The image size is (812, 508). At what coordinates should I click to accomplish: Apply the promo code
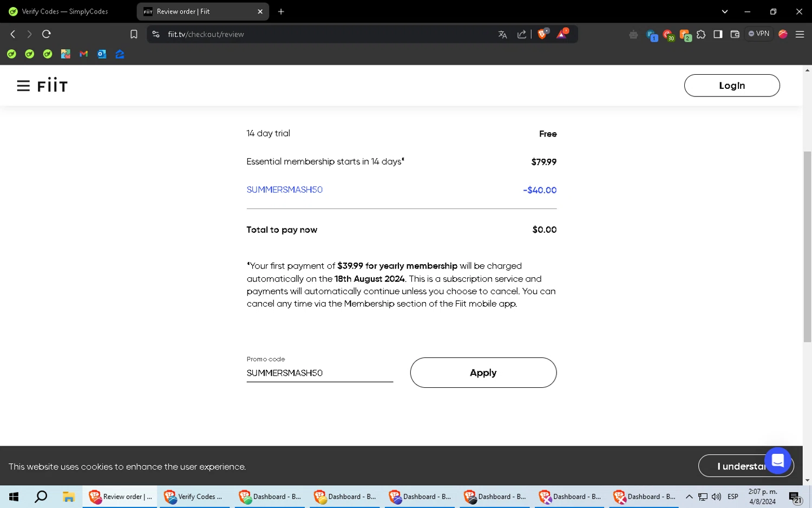pos(483,373)
